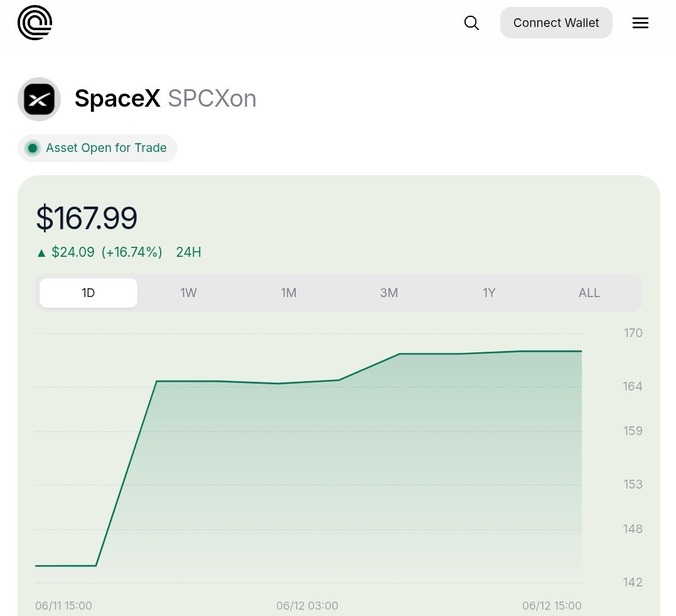Open search with the magnifier icon
676x616 pixels.
tap(471, 23)
